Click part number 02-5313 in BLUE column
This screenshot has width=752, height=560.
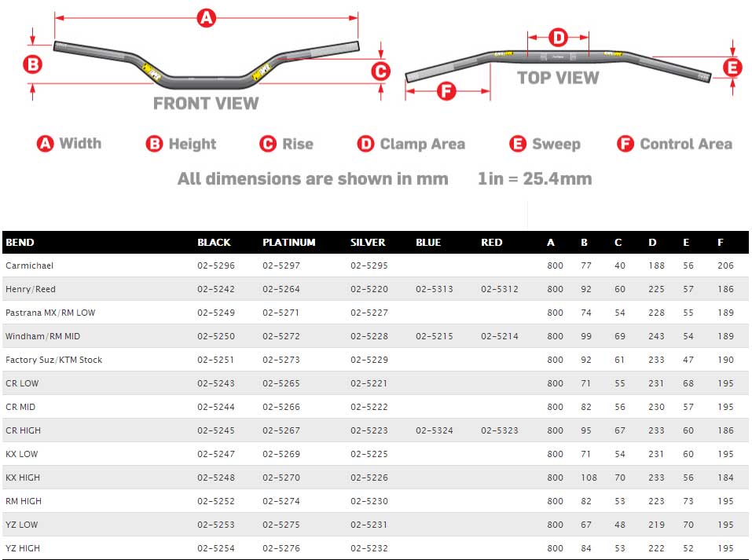(x=434, y=289)
